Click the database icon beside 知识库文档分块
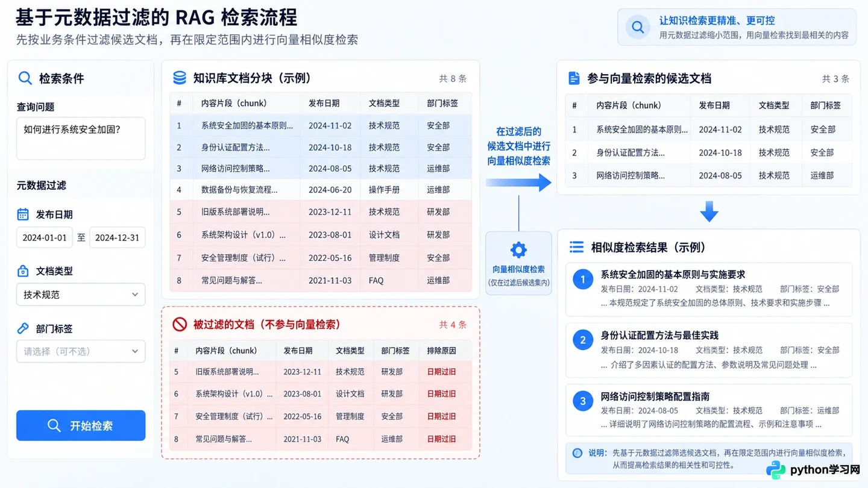This screenshot has height=488, width=868. click(x=180, y=78)
